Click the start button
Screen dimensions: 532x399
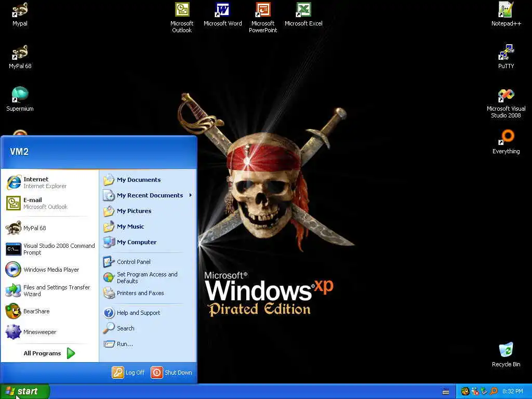tap(25, 391)
